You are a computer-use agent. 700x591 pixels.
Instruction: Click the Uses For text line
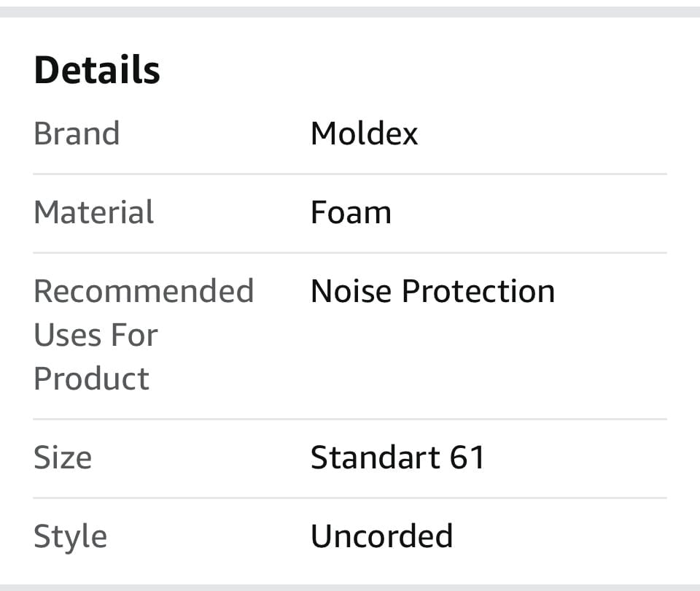pos(96,335)
